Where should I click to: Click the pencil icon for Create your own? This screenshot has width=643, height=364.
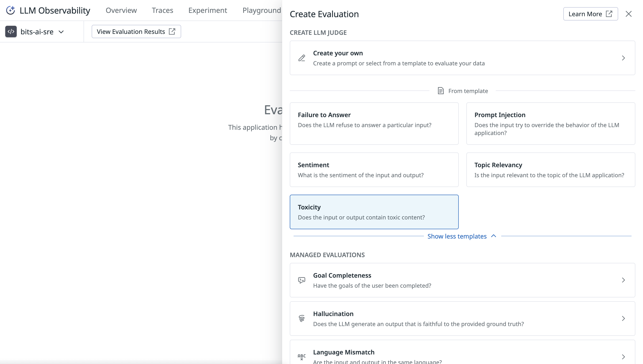302,58
